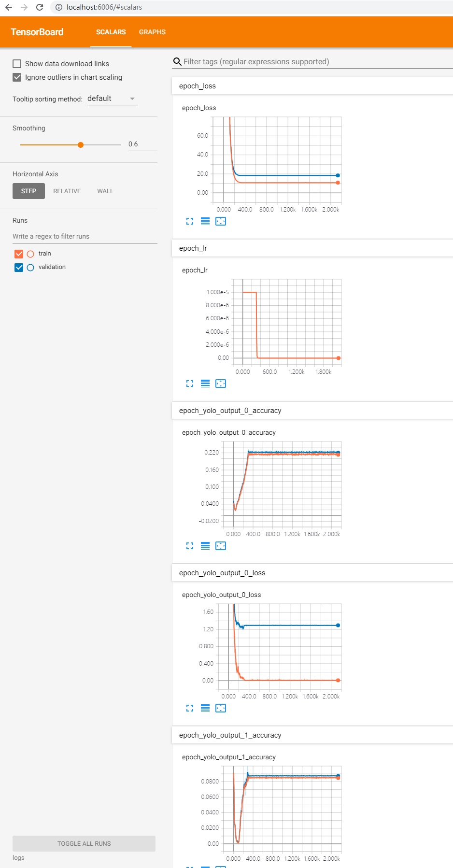Reload the TensorBoard page
The height and width of the screenshot is (868, 453).
click(x=40, y=7)
